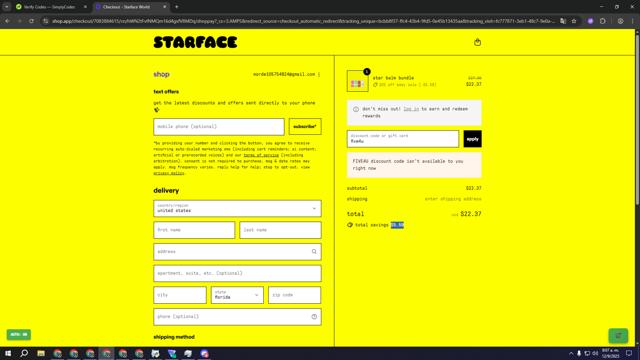This screenshot has width=640, height=360.
Task: Open a new browser tab
Action: click(x=176, y=7)
